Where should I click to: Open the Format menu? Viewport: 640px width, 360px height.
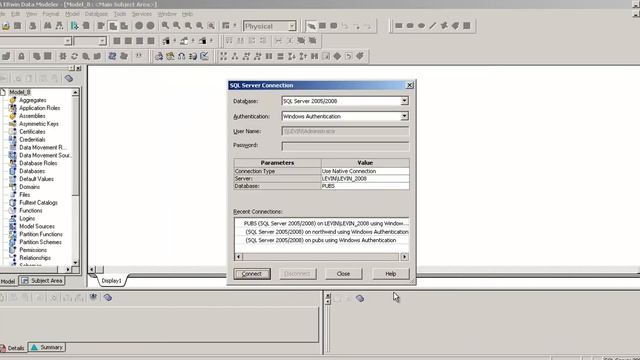coord(51,14)
